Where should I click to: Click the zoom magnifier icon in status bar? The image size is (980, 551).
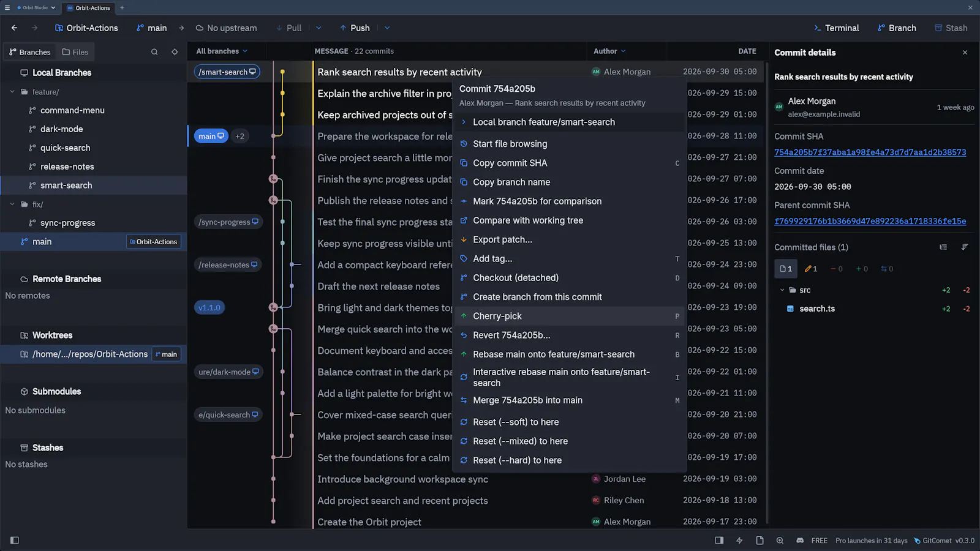780,541
